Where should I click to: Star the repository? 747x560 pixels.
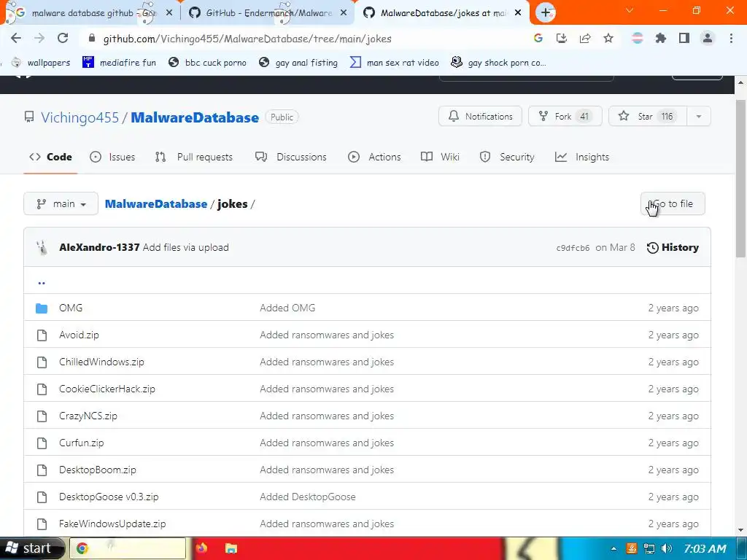coord(648,116)
